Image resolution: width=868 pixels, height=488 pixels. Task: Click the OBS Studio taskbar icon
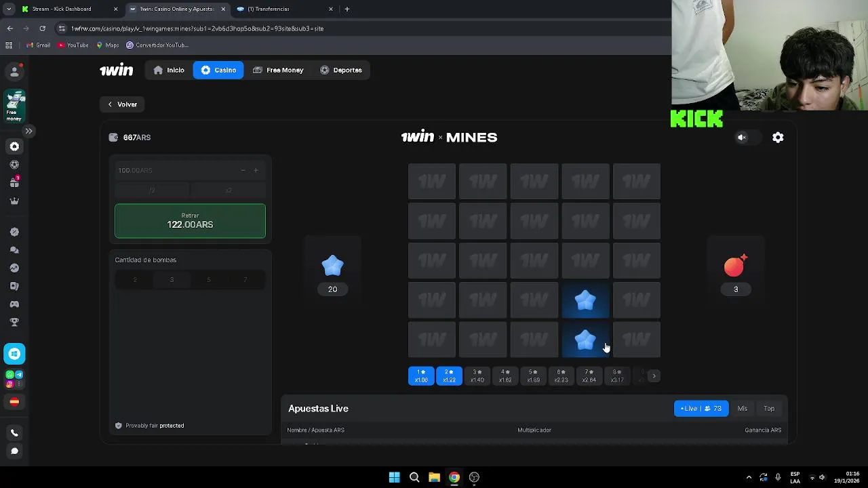474,477
